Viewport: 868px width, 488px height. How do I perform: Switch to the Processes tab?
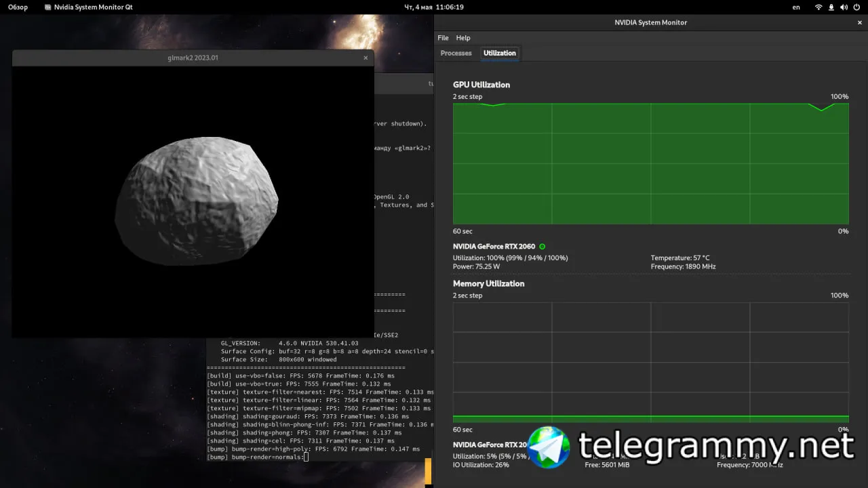click(x=456, y=53)
